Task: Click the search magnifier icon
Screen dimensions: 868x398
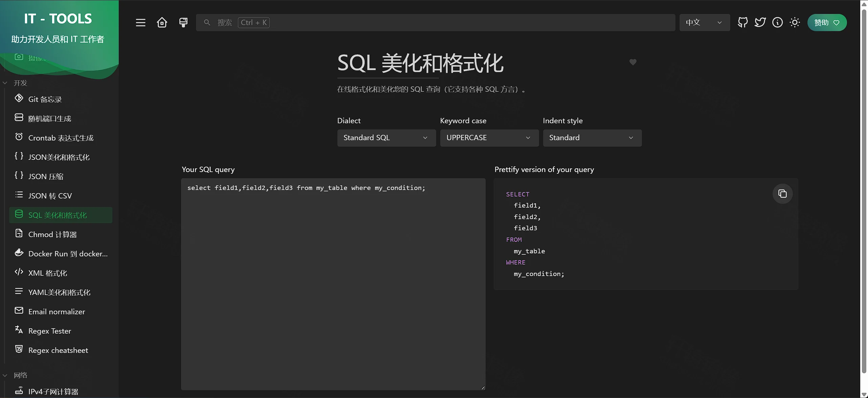Action: (207, 23)
